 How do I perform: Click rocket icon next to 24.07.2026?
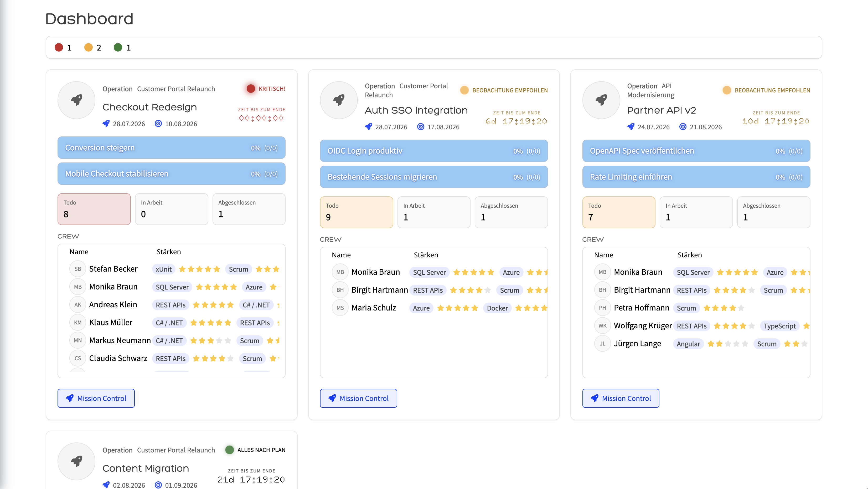click(x=631, y=127)
